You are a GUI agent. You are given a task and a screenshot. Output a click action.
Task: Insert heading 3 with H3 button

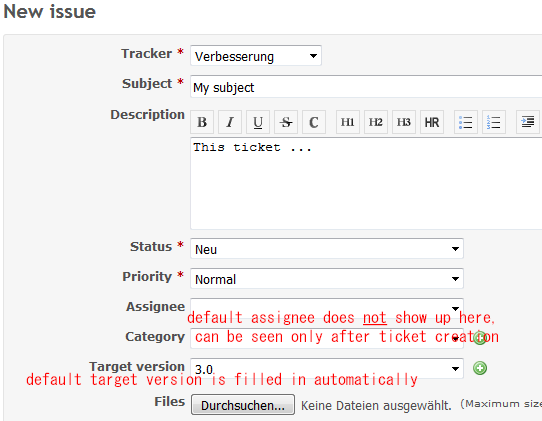click(x=404, y=122)
